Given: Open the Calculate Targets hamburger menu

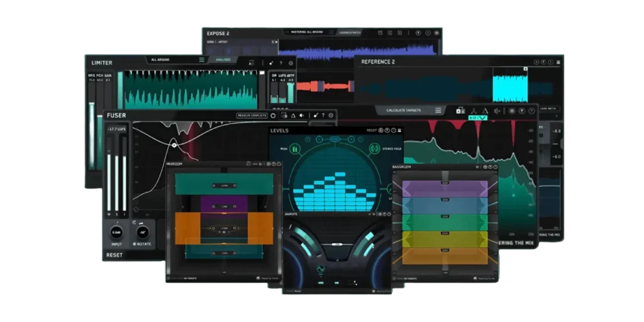Looking at the screenshot, I should [x=438, y=111].
